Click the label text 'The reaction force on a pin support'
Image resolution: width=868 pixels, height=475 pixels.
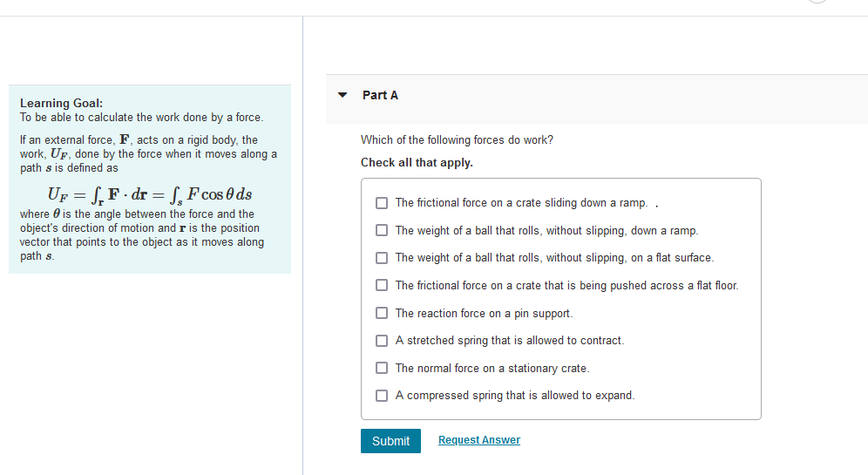click(484, 314)
